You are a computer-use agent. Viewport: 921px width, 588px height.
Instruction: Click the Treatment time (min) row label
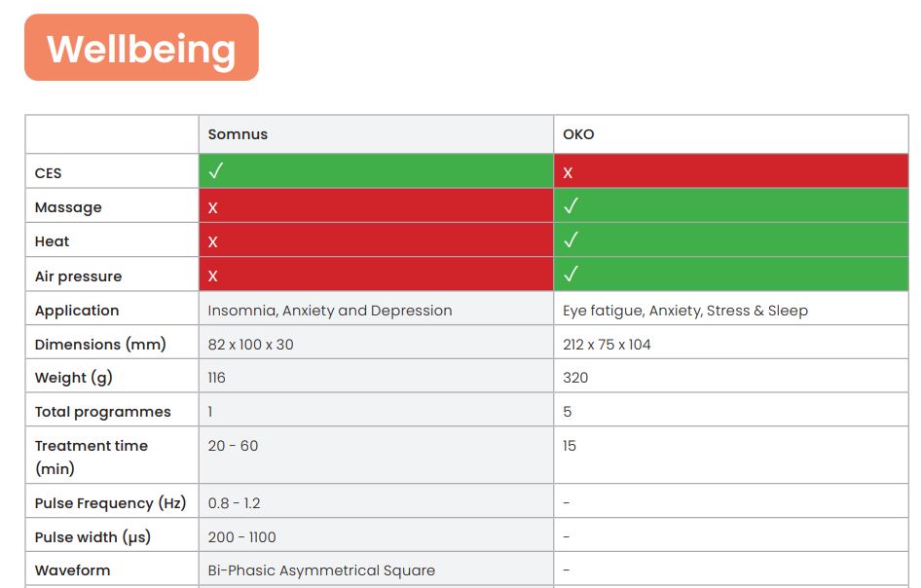coord(91,457)
